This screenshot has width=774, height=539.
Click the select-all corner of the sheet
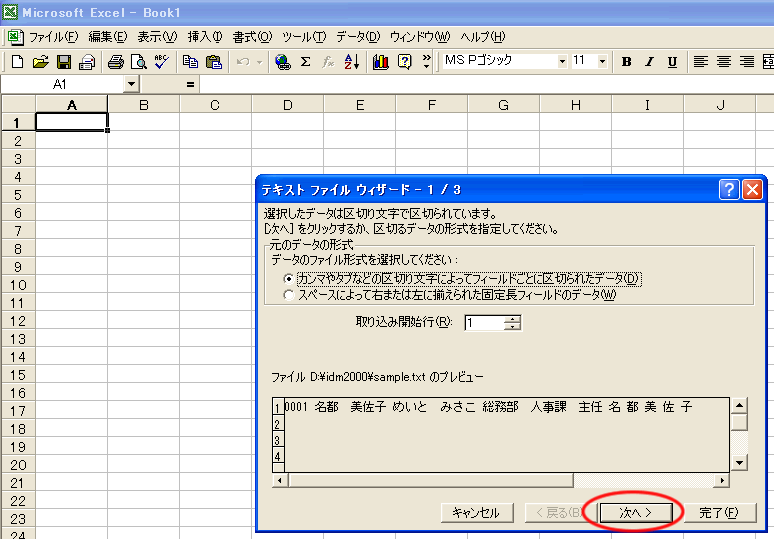point(18,105)
